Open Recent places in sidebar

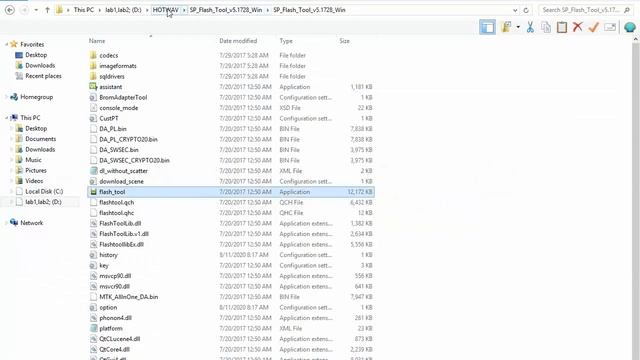[x=43, y=76]
